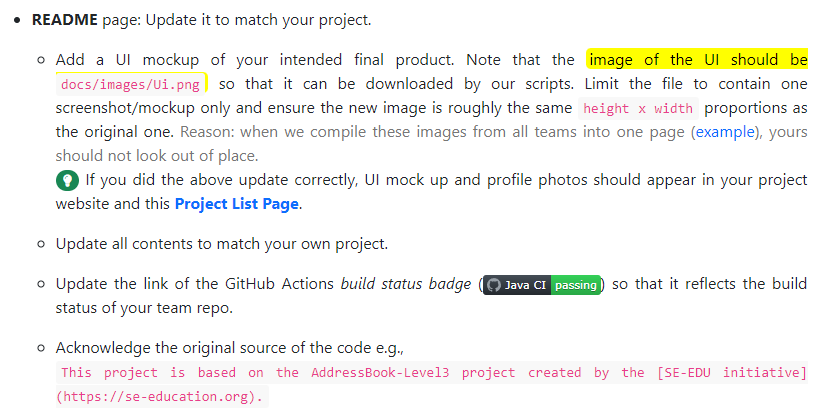Viewport: 821px width, 408px height.
Task: Click the bold README heading word
Action: [x=64, y=20]
